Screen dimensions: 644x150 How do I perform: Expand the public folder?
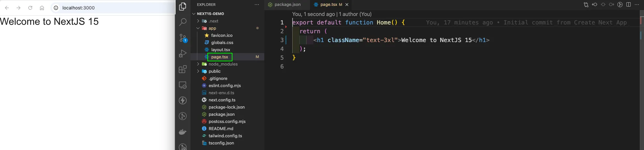click(198, 71)
